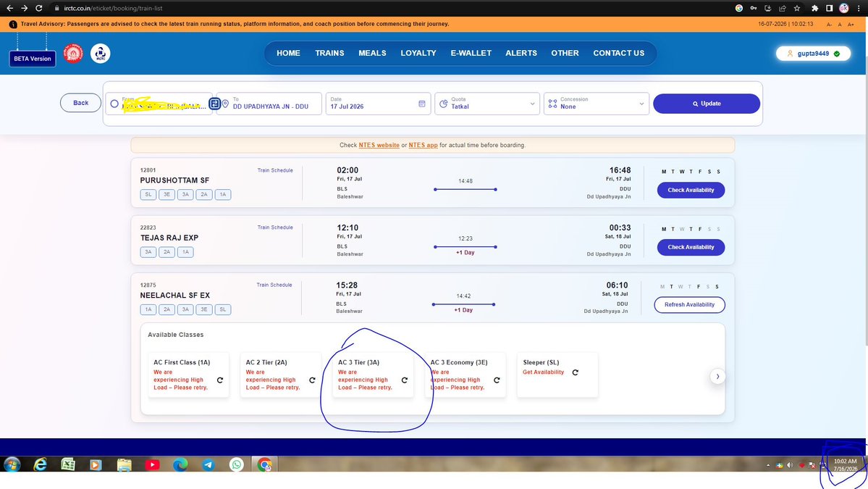Click the Indian Railways logo

pyautogui.click(x=73, y=53)
